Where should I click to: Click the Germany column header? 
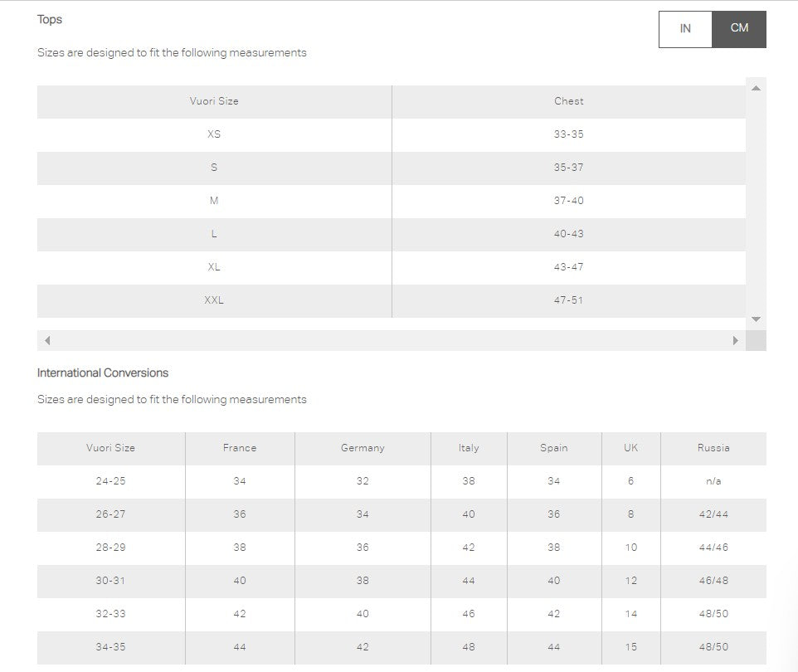click(x=363, y=448)
